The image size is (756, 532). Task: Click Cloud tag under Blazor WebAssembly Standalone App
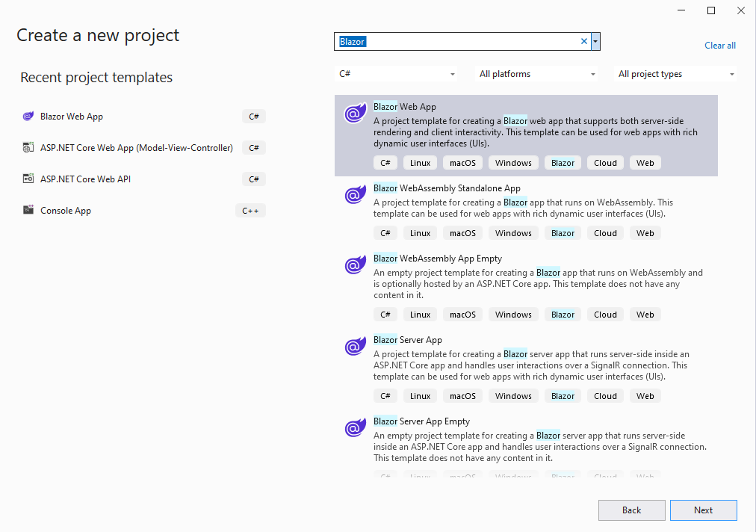click(605, 233)
